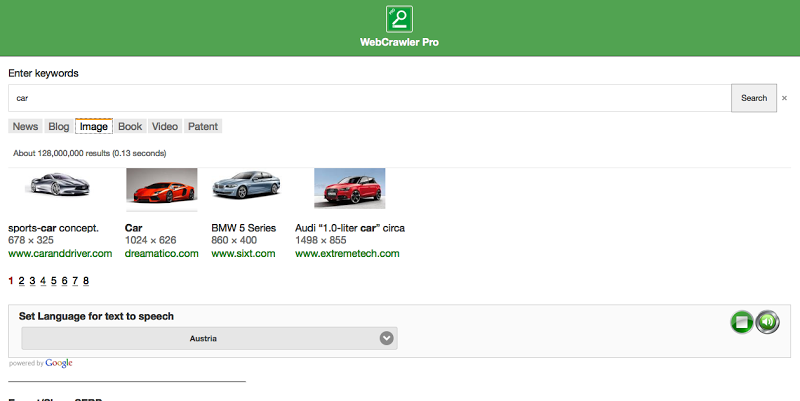Click the Audi 1.0-liter car circa title

(x=350, y=228)
